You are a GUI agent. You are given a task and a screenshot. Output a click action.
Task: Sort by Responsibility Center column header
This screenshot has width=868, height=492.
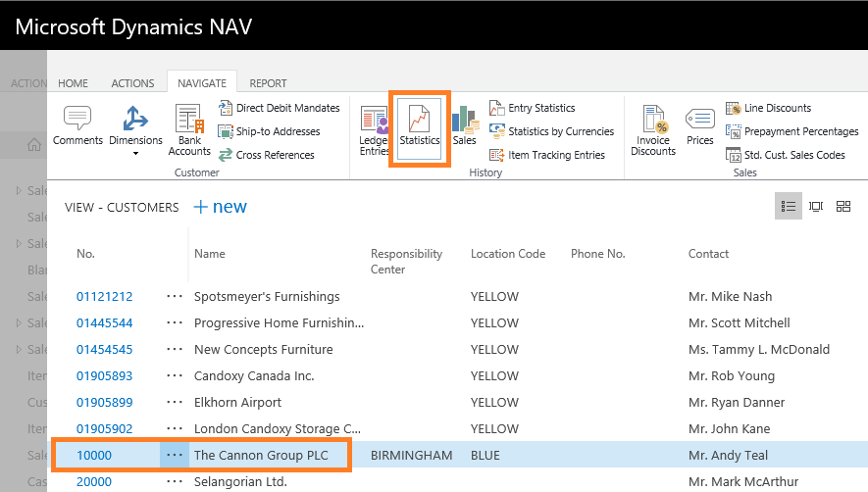click(x=406, y=262)
